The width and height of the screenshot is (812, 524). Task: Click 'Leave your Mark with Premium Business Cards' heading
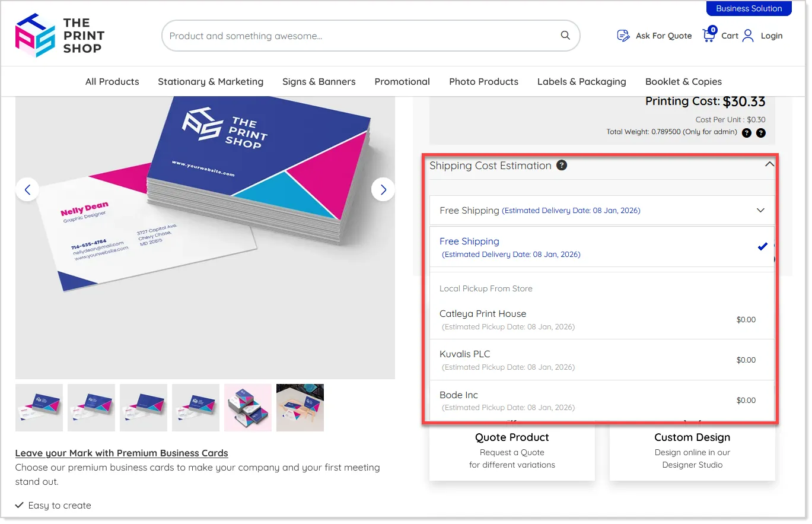click(x=122, y=453)
